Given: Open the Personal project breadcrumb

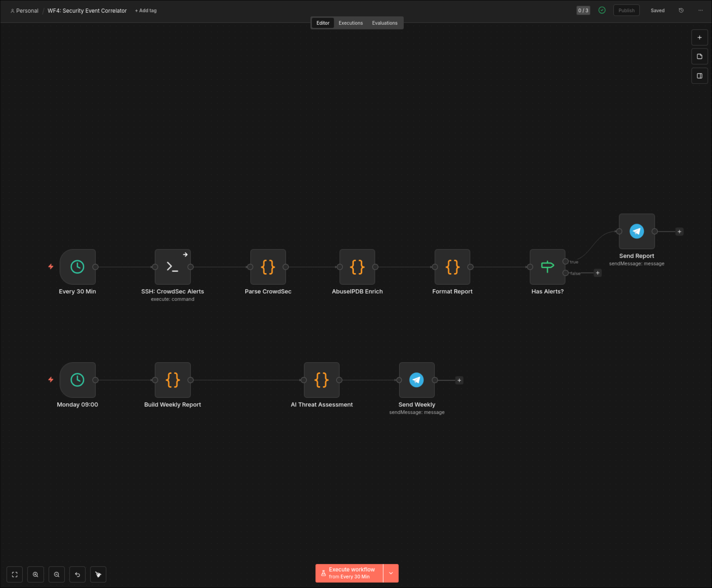Looking at the screenshot, I should (x=24, y=11).
